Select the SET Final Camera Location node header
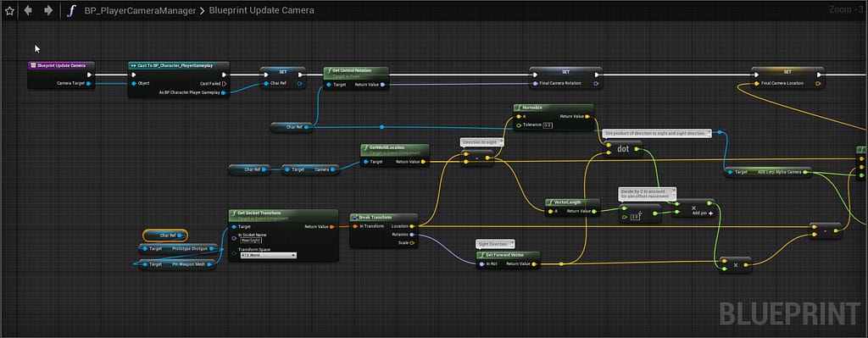Image resolution: width=868 pixels, height=338 pixels. (x=787, y=72)
